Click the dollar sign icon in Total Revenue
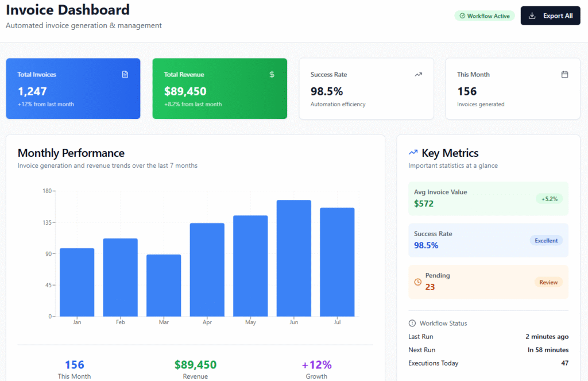 pos(272,74)
